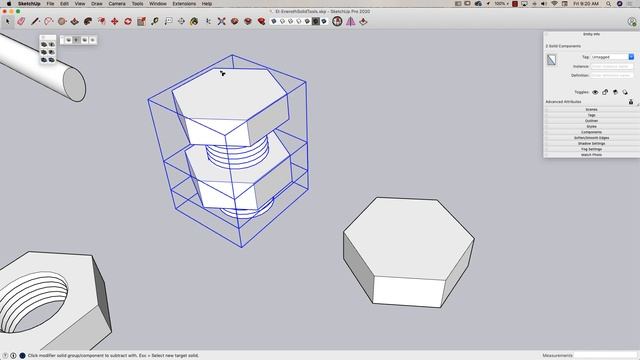640x360 pixels.
Task: Click the material swatch thumbnail in Entity Info
Action: pyautogui.click(x=551, y=60)
